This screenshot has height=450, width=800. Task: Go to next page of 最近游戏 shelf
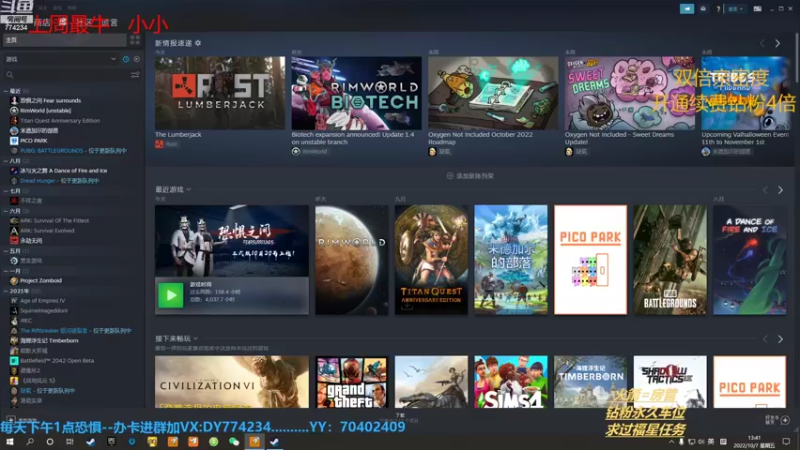780,190
